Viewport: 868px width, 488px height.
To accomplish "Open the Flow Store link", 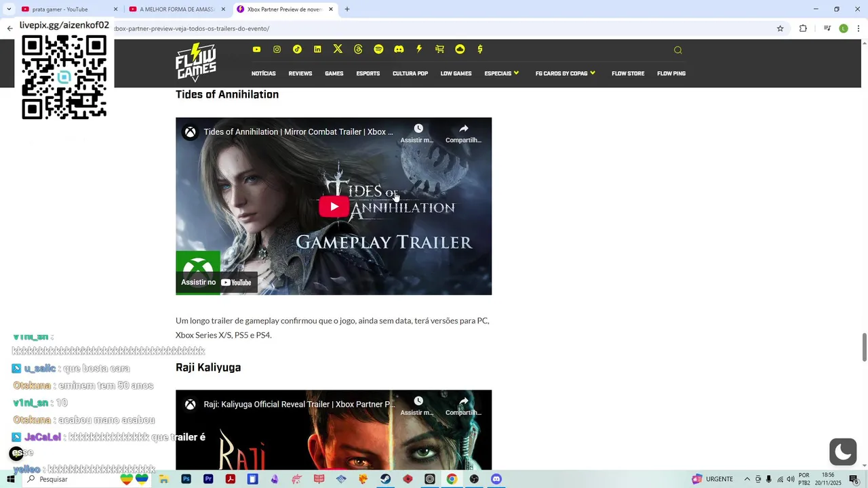I will (628, 73).
